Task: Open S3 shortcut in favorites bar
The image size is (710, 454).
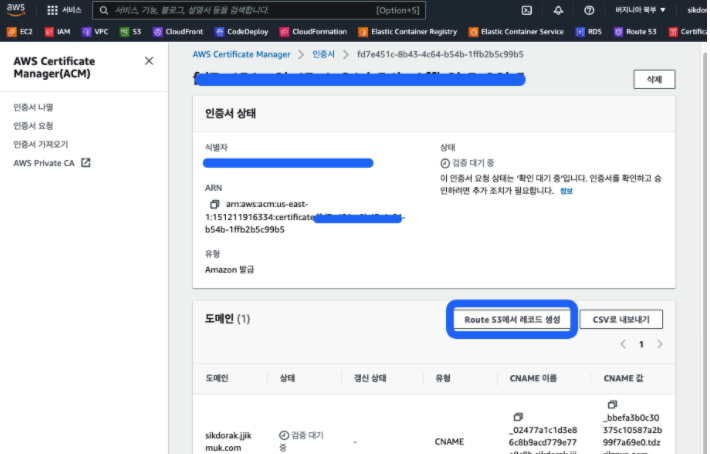Action: coord(131,32)
